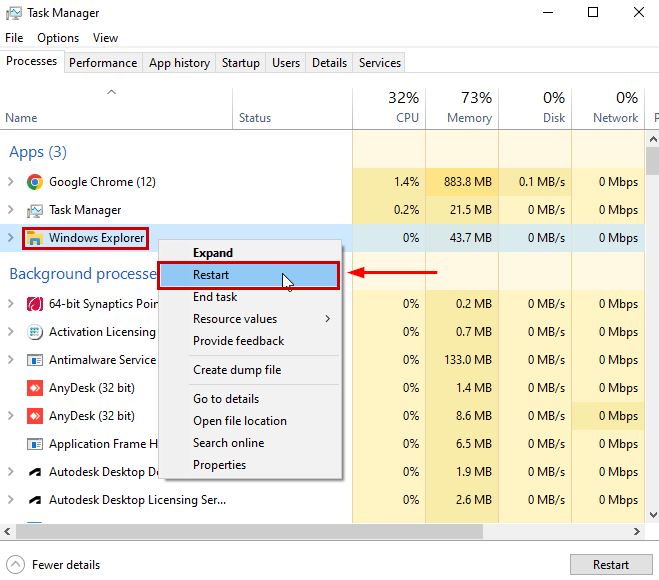Click the horizontal scrollbar thumb
The width and height of the screenshot is (659, 580).
pyautogui.click(x=249, y=531)
